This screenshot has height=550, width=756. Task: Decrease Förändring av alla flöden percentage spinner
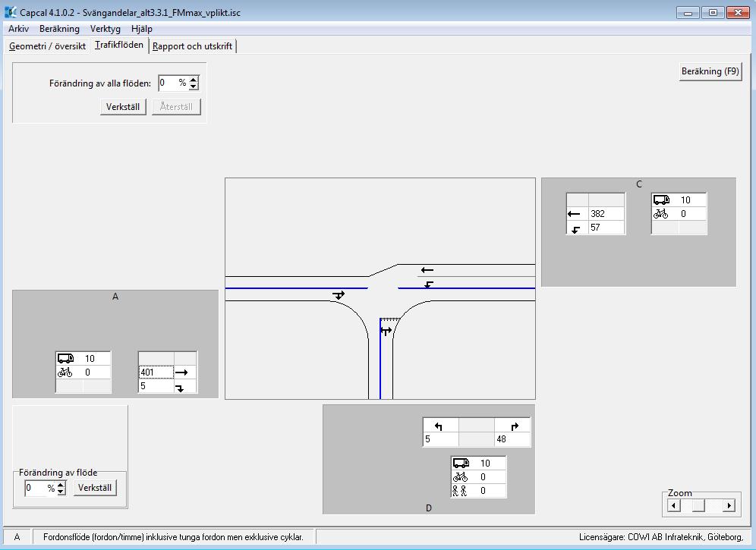194,86
